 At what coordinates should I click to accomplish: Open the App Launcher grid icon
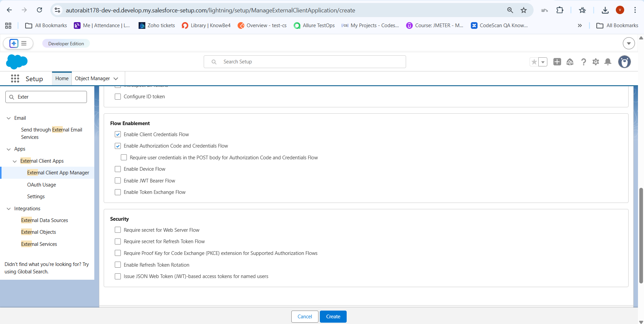[15, 78]
